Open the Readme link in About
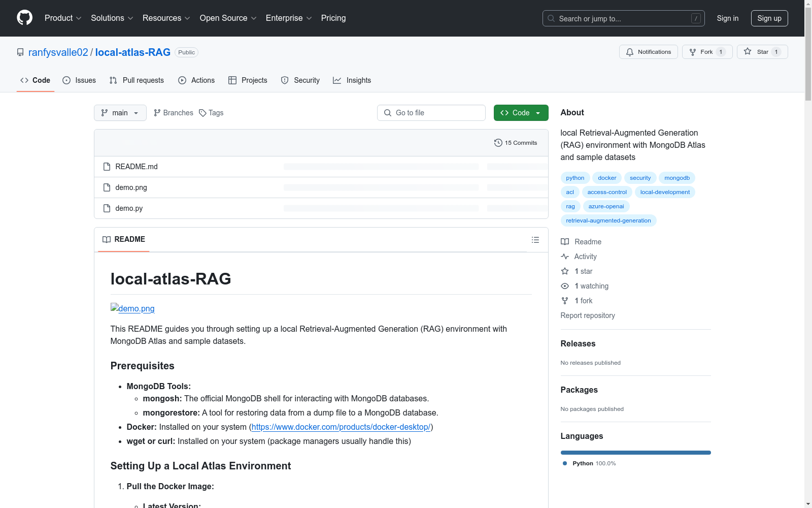 [581, 242]
